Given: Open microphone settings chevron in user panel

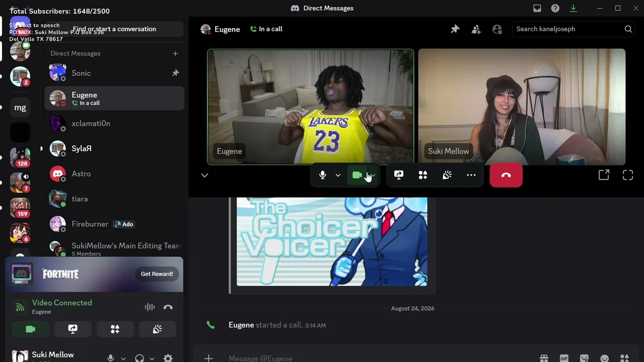Looking at the screenshot, I should pyautogui.click(x=123, y=358).
